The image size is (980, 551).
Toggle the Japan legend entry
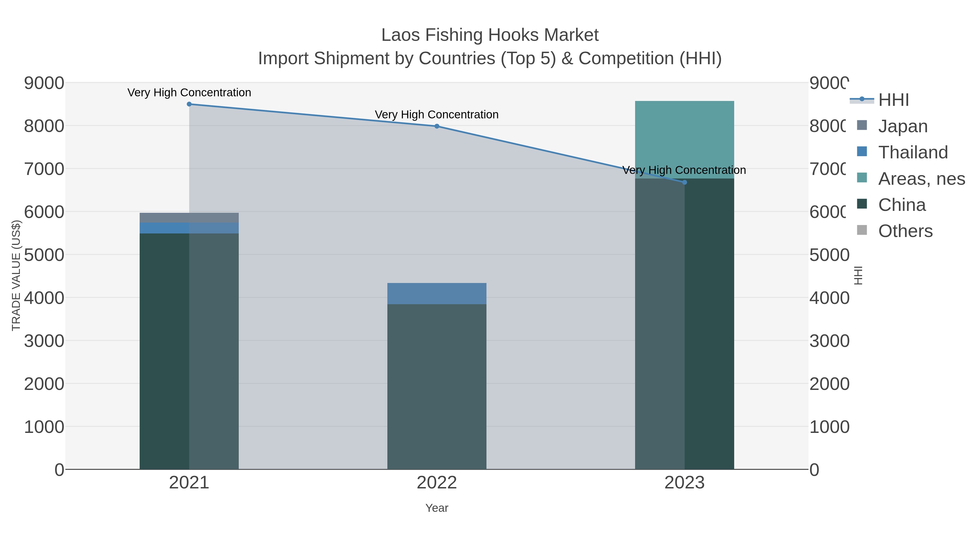tap(892, 126)
